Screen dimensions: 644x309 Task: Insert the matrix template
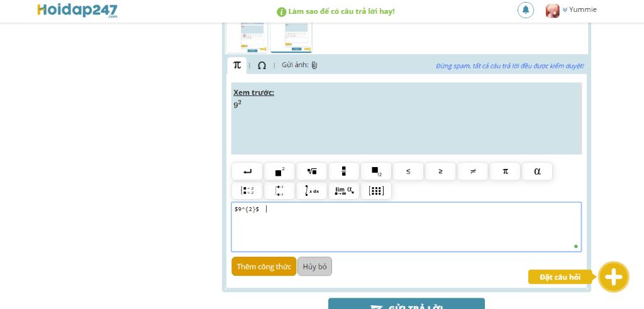point(376,191)
